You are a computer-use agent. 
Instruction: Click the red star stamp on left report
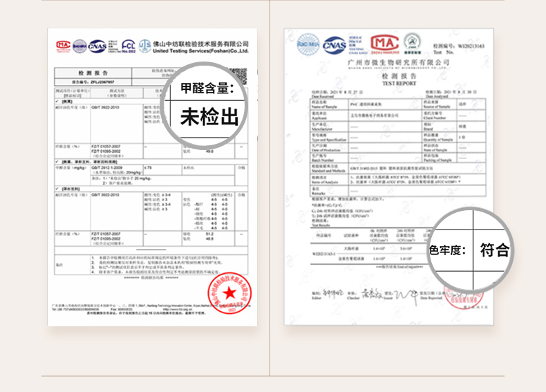(229, 293)
